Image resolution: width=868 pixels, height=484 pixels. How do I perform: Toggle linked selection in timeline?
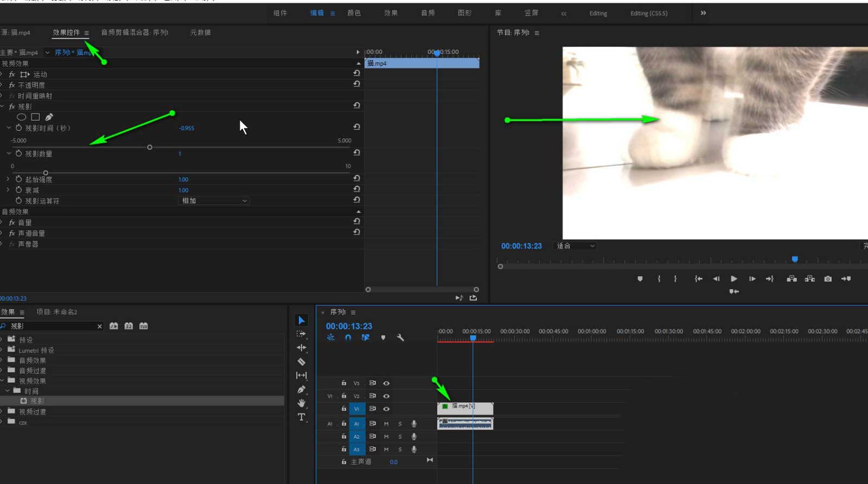[366, 337]
